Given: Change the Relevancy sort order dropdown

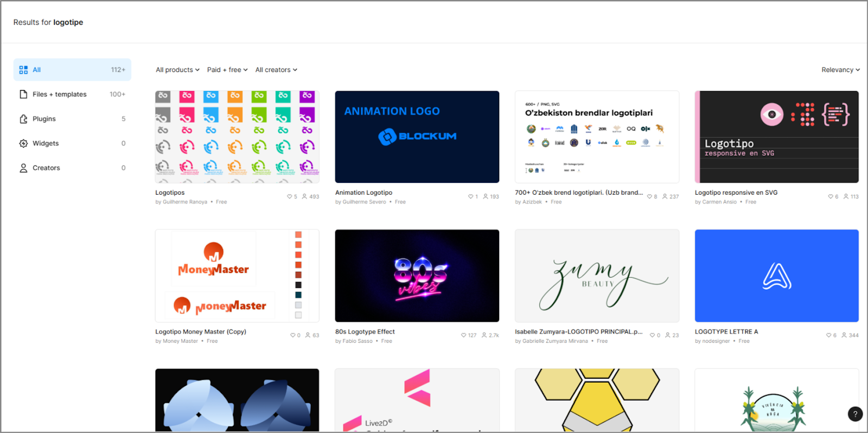Looking at the screenshot, I should click(840, 70).
